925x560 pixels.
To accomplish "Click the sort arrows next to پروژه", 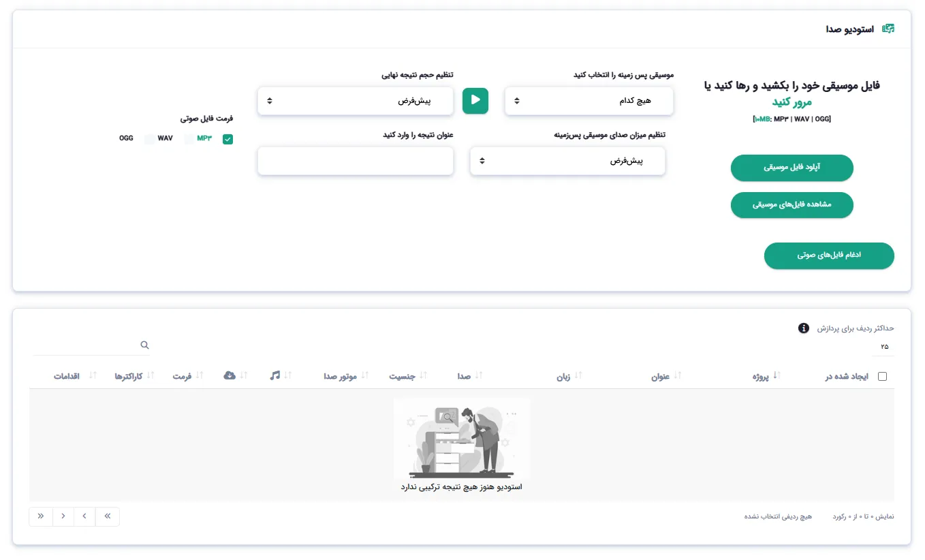I will coord(776,375).
